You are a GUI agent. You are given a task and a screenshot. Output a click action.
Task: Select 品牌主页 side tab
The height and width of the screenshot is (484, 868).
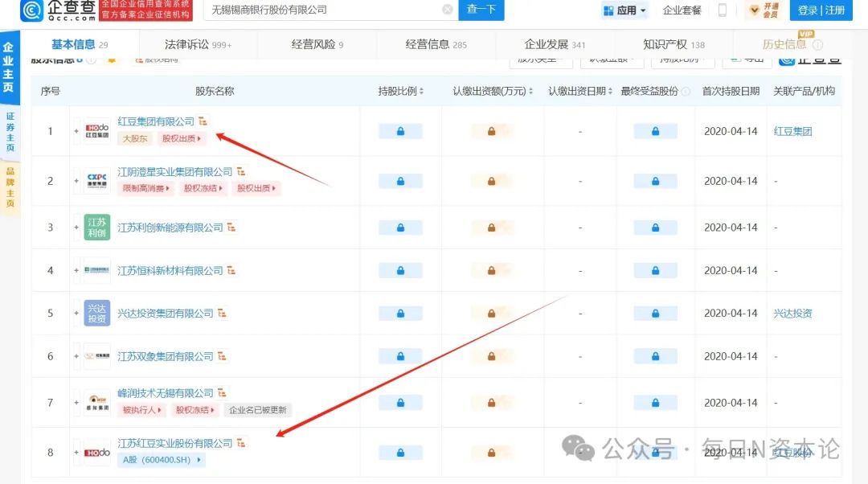10,187
